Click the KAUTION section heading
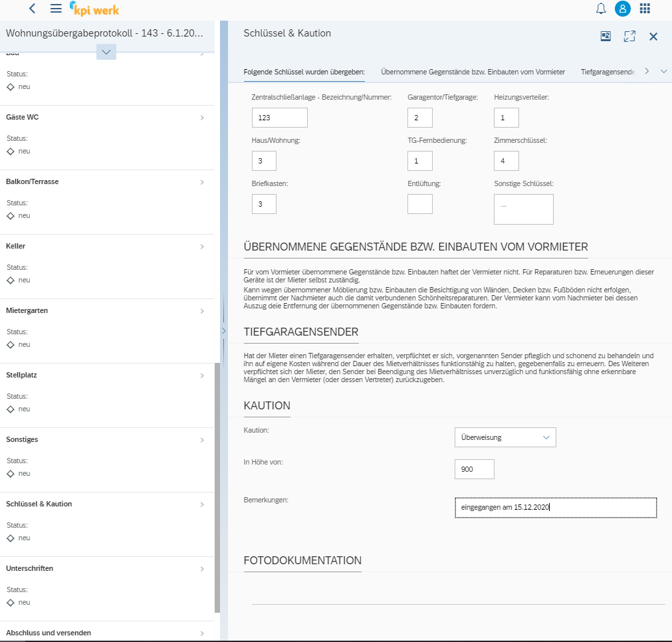This screenshot has height=642, width=672. [267, 405]
